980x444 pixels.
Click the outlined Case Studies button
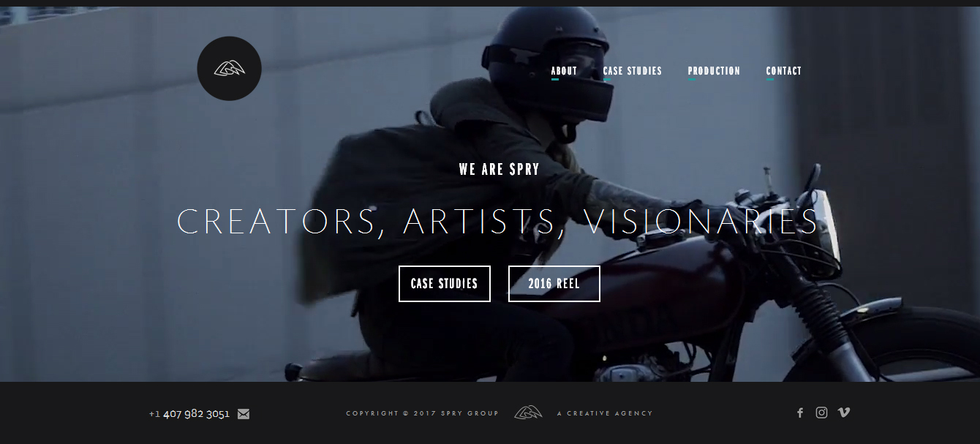coord(445,284)
